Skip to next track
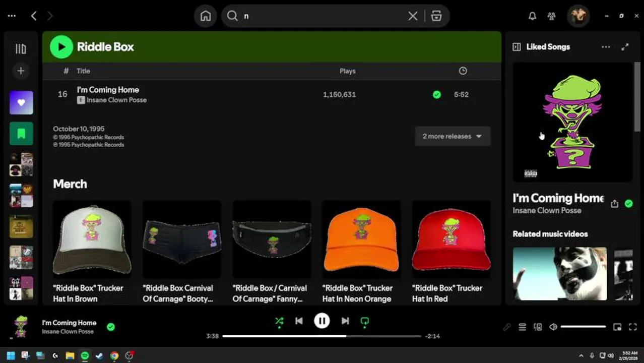The image size is (644, 363). coord(345,321)
